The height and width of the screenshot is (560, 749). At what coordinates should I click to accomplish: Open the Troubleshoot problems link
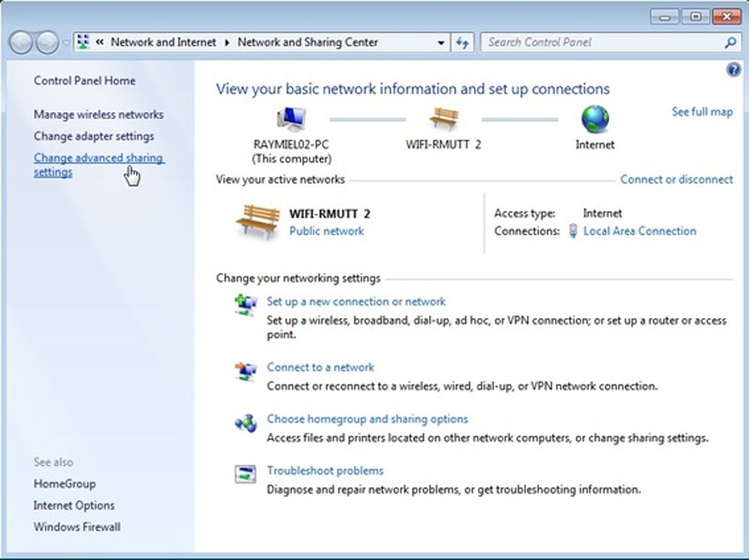(x=325, y=471)
